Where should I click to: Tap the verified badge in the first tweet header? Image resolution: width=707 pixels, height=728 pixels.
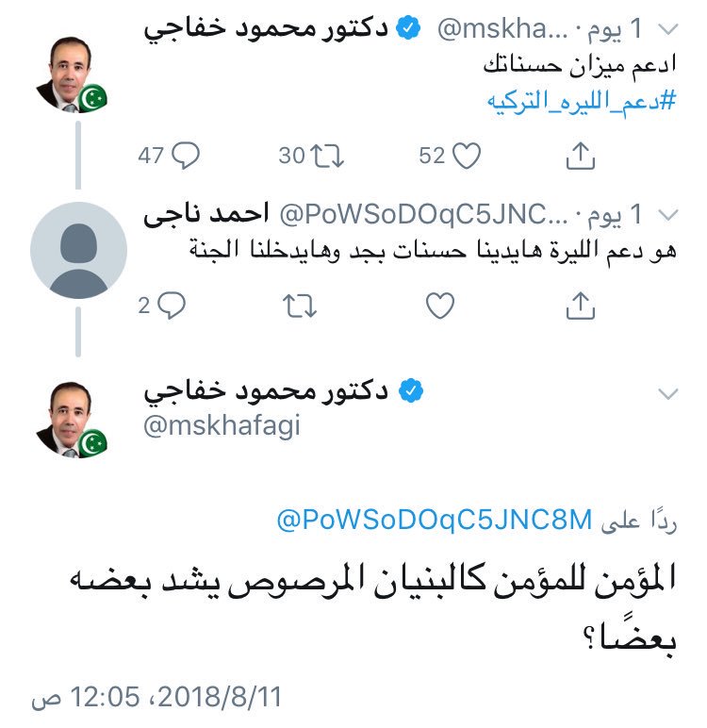point(408,28)
